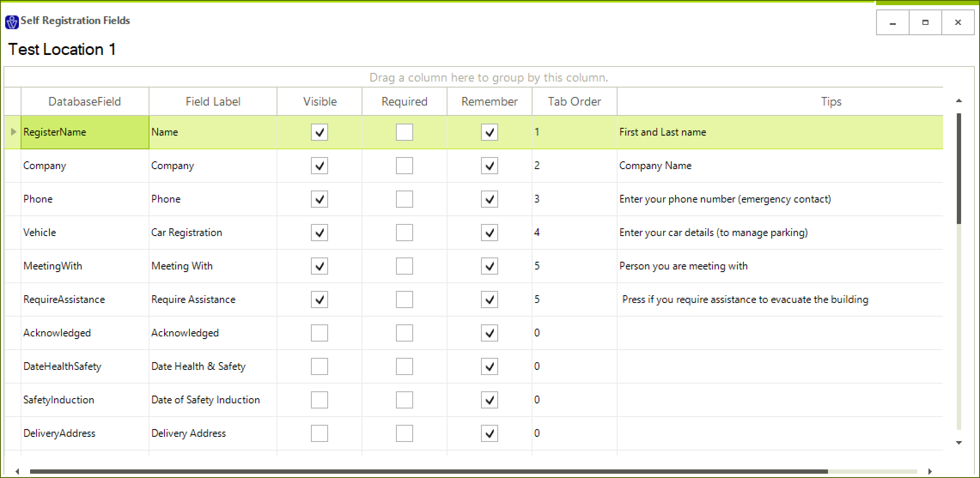Minimize the Self Registration Fields window
Screen dimensions: 980x478
tap(892, 23)
